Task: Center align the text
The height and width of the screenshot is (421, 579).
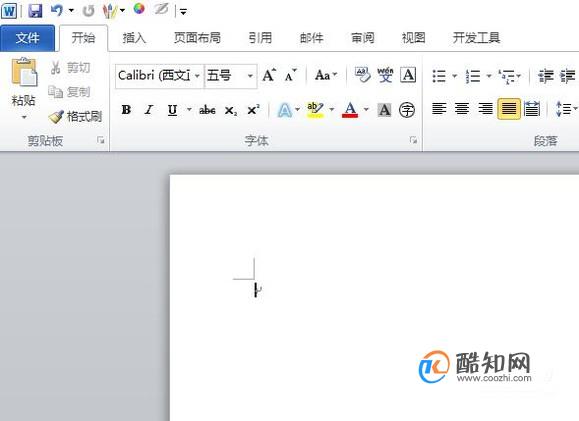Action: [462, 109]
